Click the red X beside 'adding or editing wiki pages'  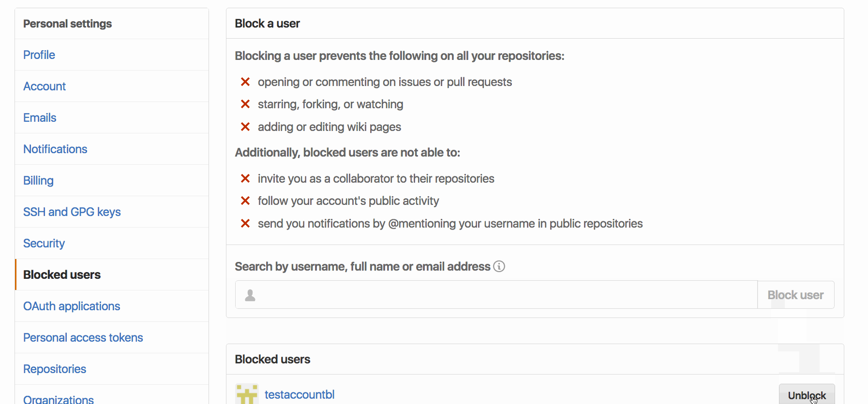[x=245, y=127]
